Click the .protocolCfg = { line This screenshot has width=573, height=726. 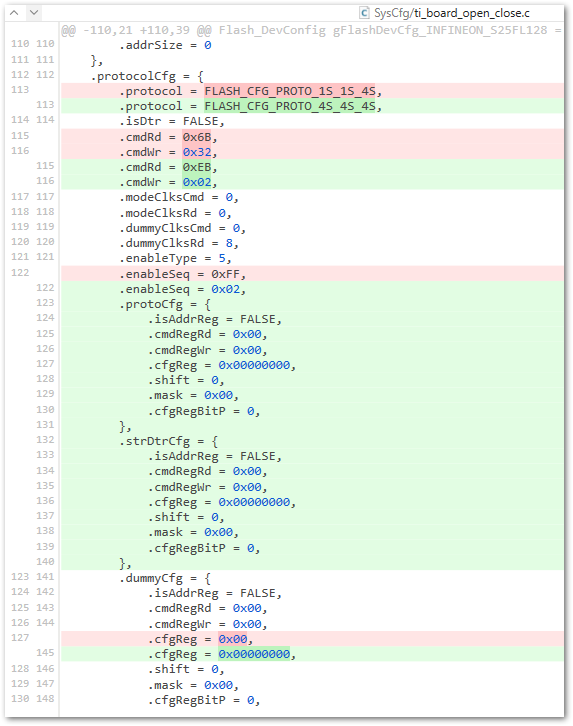point(147,76)
